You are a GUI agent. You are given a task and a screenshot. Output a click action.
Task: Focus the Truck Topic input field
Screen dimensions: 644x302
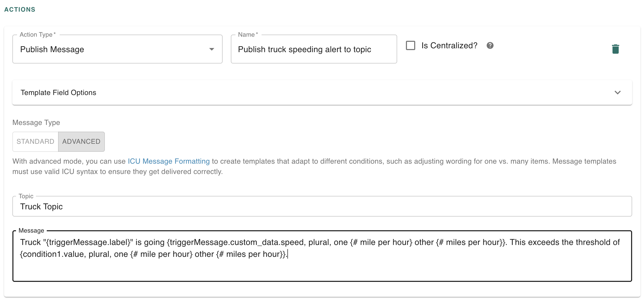(322, 206)
